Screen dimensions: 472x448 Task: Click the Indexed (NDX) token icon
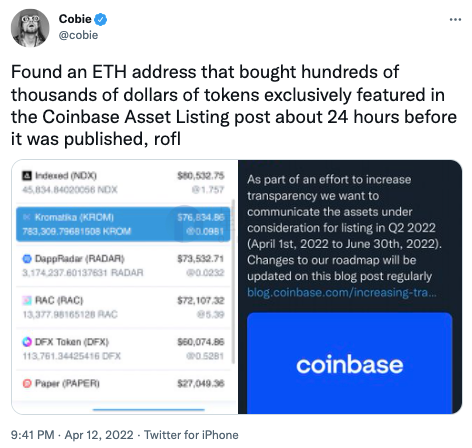pyautogui.click(x=27, y=175)
